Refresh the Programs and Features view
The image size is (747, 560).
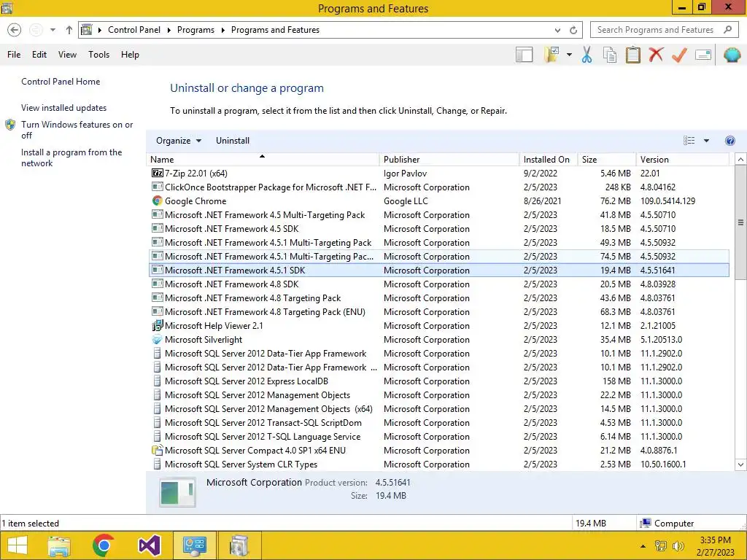click(x=573, y=30)
